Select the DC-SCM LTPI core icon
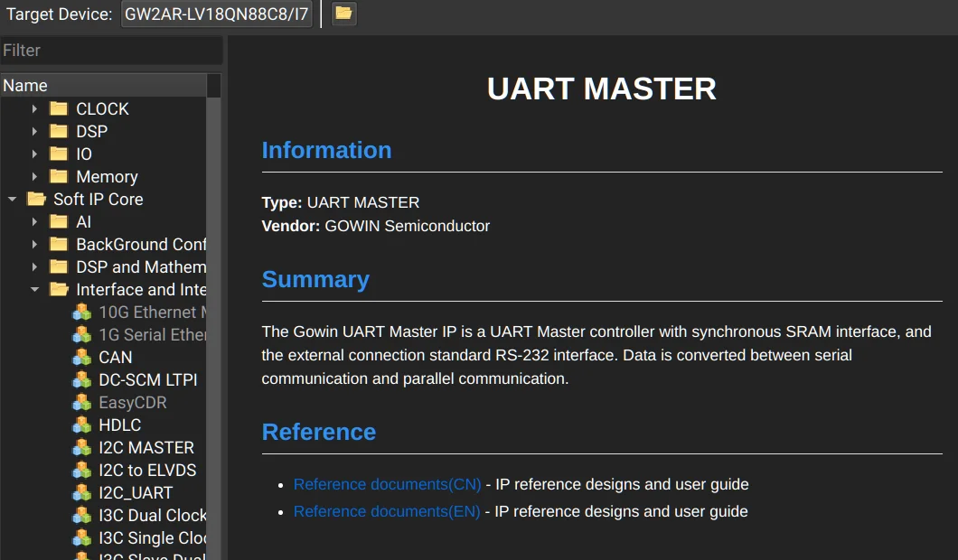This screenshot has width=958, height=560. pos(82,380)
